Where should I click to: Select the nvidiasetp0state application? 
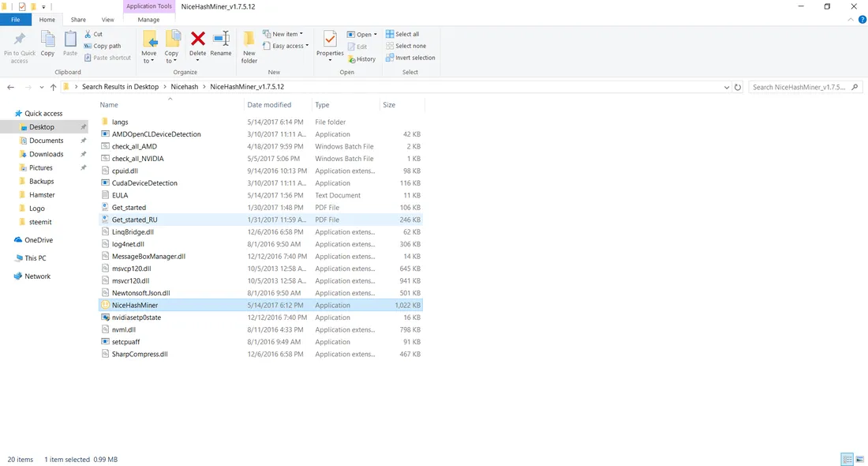[x=260, y=318]
